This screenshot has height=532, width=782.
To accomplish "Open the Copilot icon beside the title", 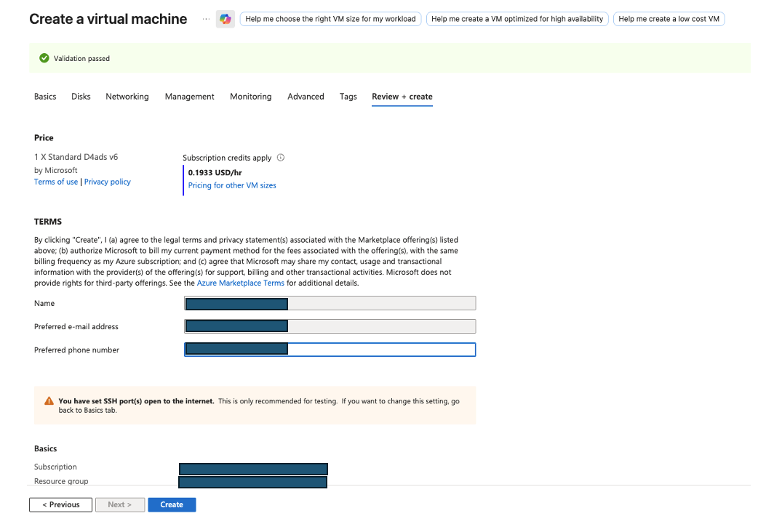I will 226,19.
